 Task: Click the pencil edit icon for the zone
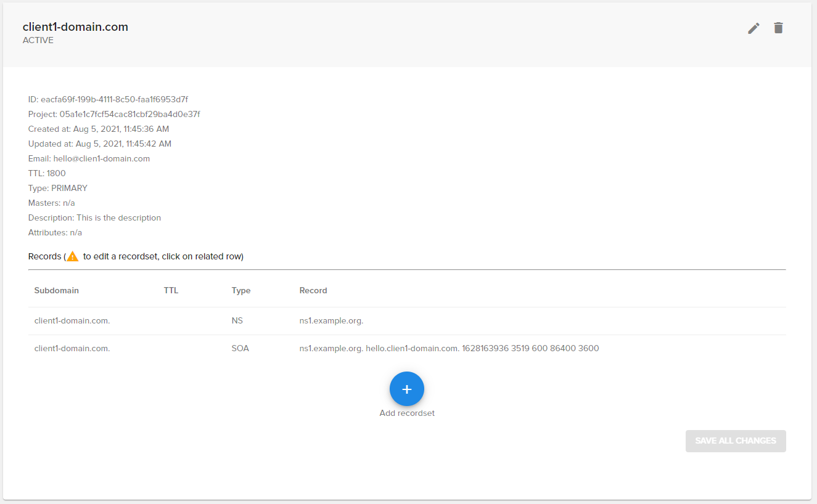(753, 28)
